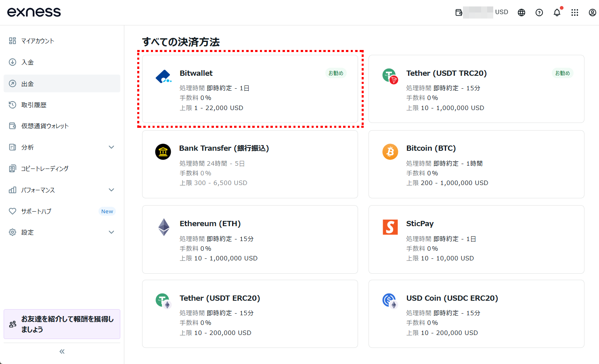Click the referral people icon in banner
The image size is (599, 364).
13,324
